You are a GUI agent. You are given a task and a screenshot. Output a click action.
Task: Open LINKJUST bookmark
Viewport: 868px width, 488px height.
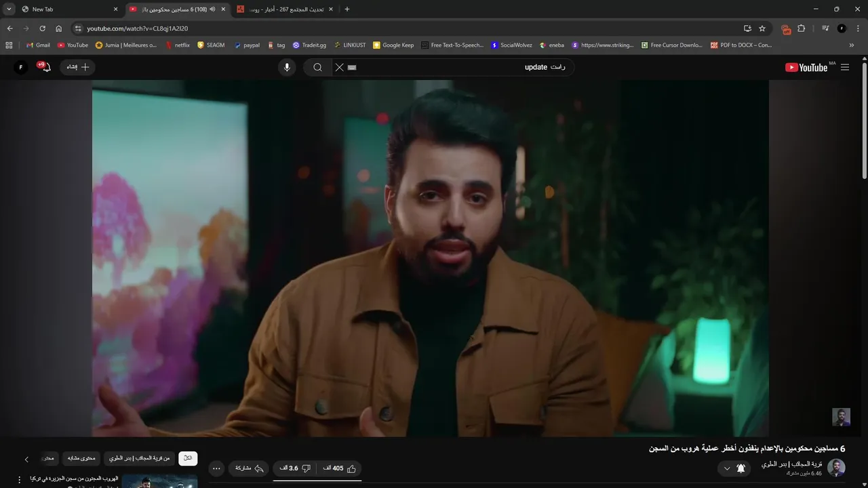349,45
